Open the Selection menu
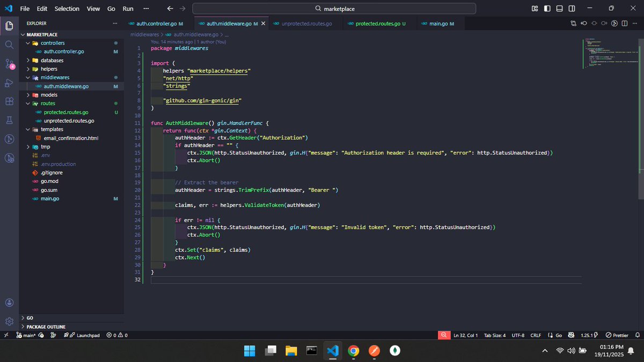 coord(67,9)
